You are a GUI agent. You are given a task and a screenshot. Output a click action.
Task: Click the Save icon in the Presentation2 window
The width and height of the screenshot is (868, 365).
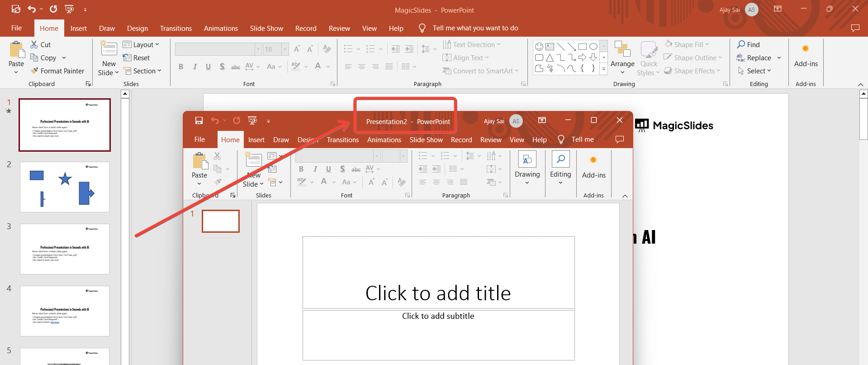pyautogui.click(x=199, y=120)
